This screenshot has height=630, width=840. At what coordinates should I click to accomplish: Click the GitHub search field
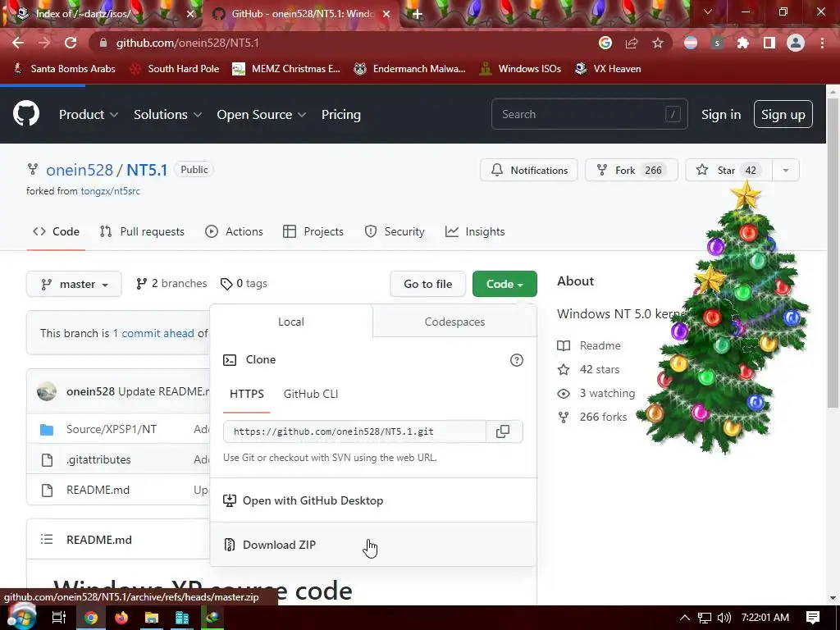[x=589, y=114]
